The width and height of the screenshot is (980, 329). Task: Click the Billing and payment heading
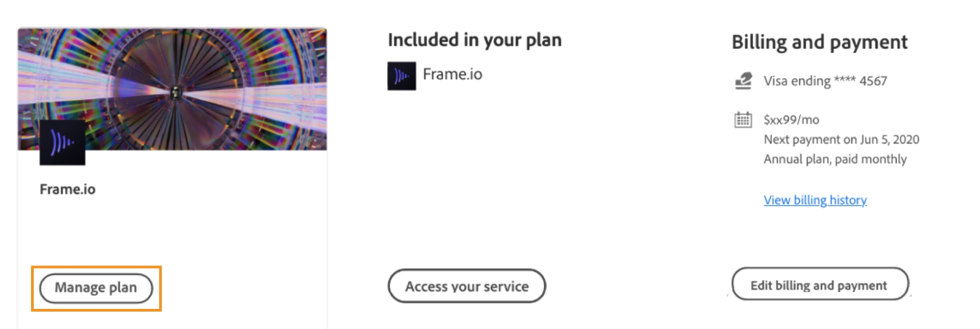click(x=819, y=42)
